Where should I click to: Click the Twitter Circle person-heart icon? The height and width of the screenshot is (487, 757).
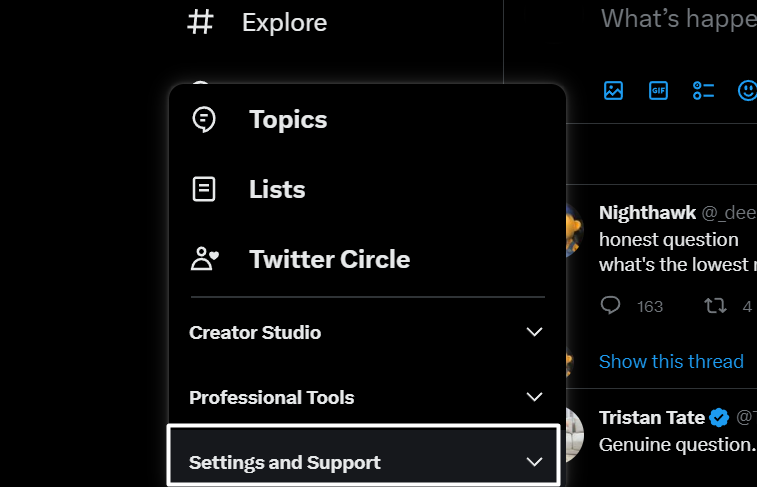click(204, 259)
